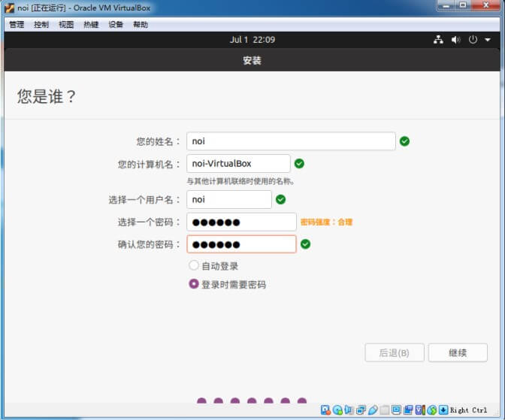The image size is (505, 420).
Task: Click the VirtualBox window title icon
Action: [x=9, y=8]
